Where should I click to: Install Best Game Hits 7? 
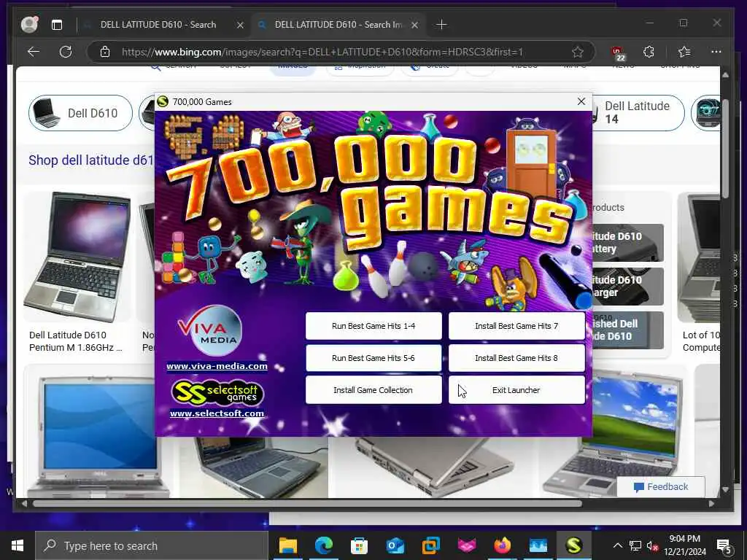coord(516,326)
